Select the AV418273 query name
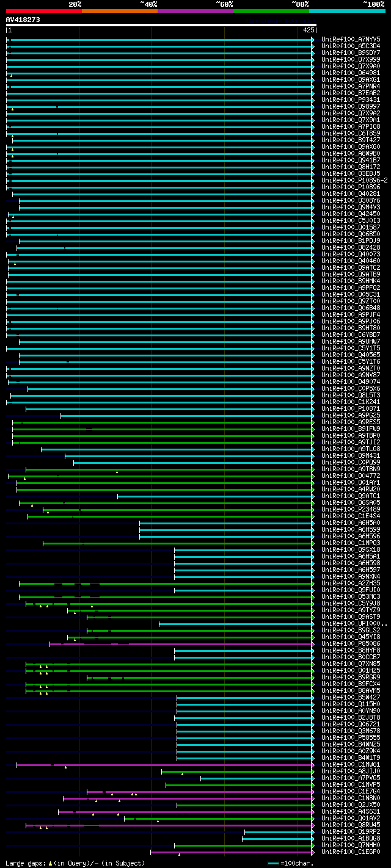This screenshot has height=868, width=391. (23, 20)
